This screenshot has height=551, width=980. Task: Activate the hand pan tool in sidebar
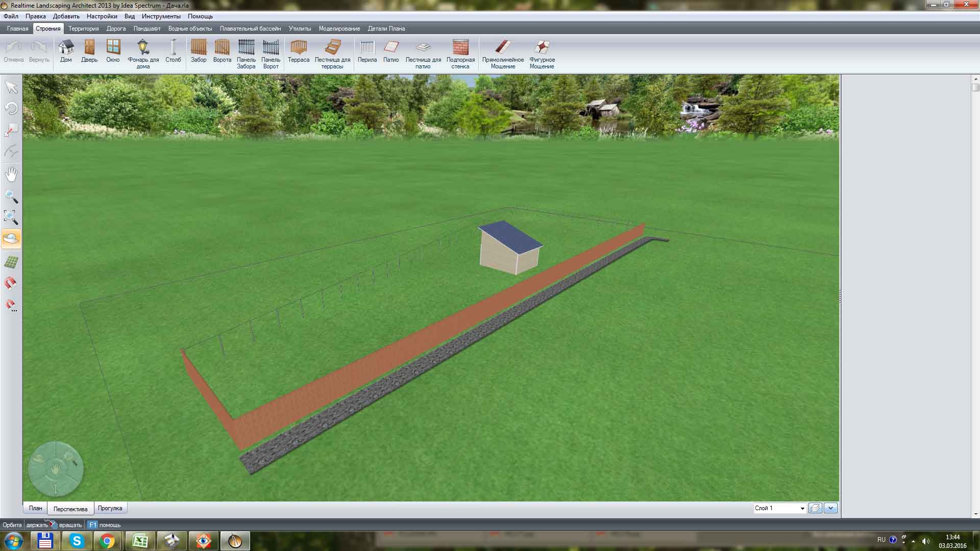point(11,174)
